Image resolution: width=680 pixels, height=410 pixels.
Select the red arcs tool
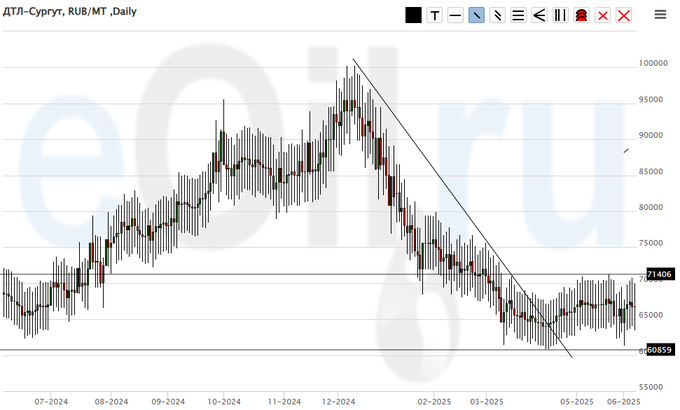581,15
